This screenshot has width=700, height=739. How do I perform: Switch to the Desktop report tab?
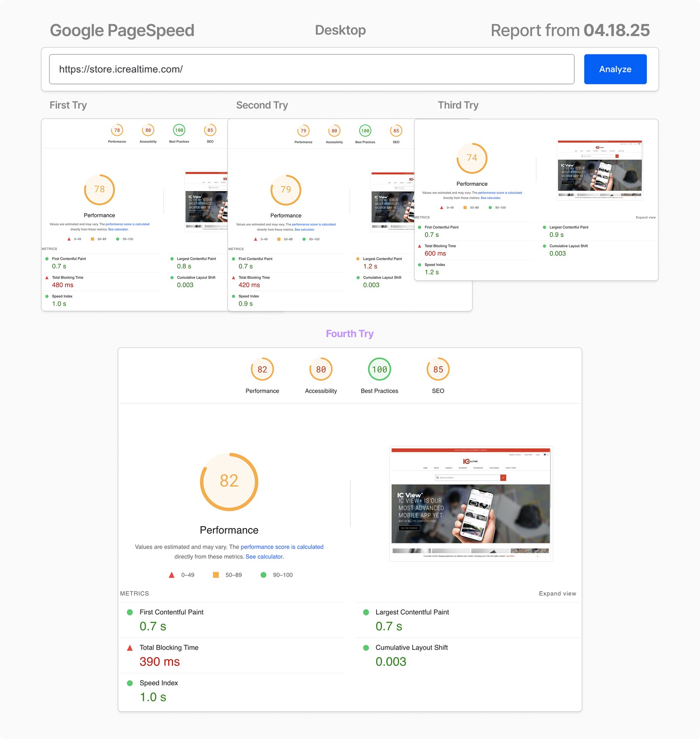pyautogui.click(x=340, y=30)
